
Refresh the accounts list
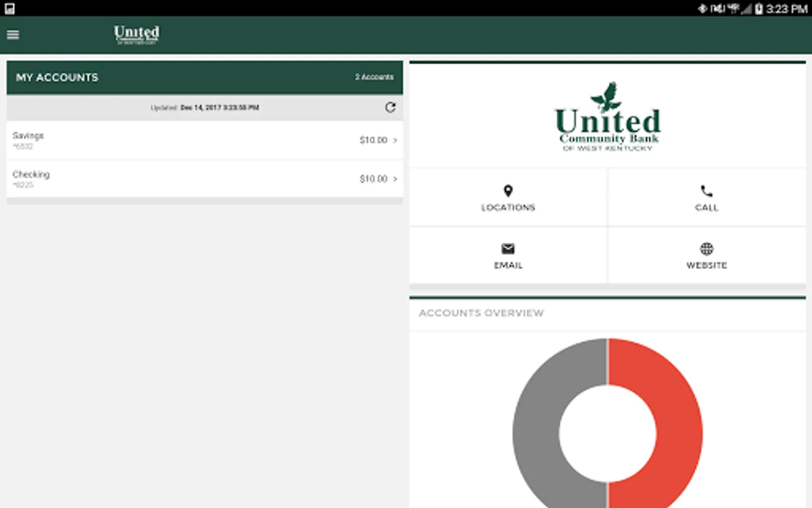click(390, 107)
